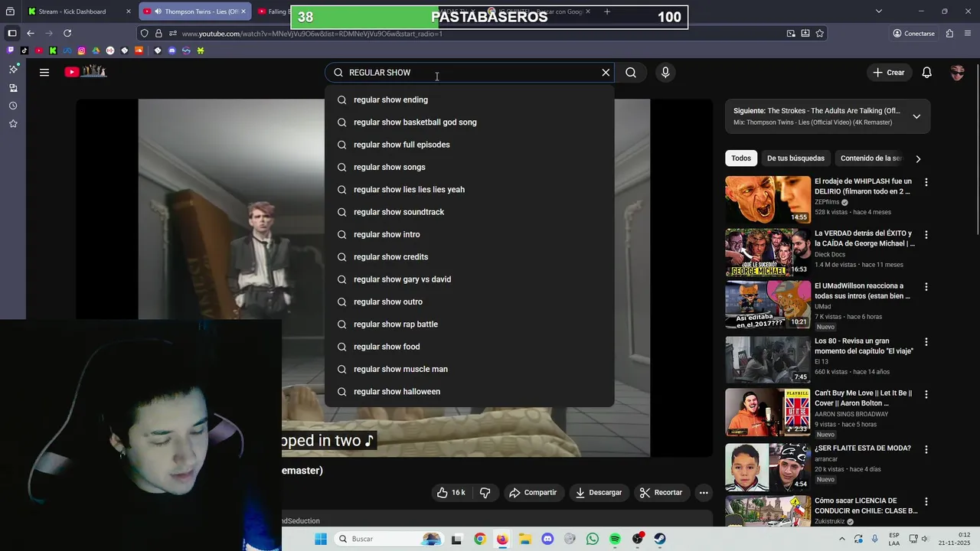Screen dimensions: 980x551
Task: Open options for George Michael video
Action: point(926,235)
